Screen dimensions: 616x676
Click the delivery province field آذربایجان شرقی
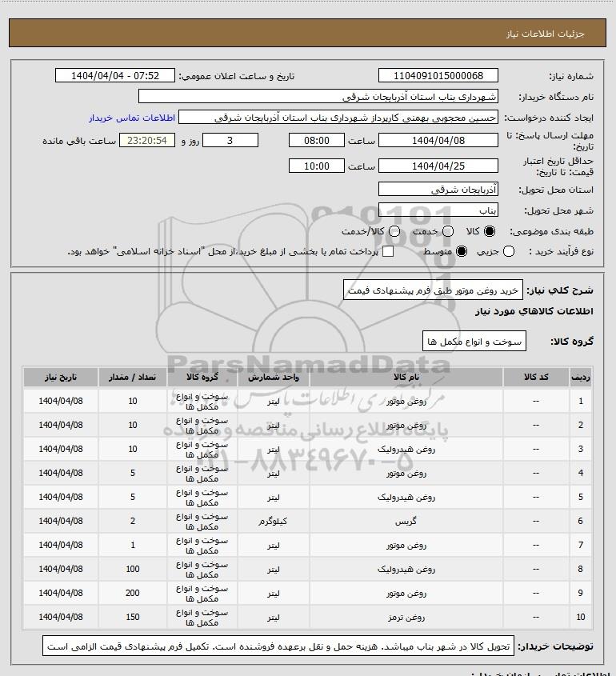click(x=438, y=189)
